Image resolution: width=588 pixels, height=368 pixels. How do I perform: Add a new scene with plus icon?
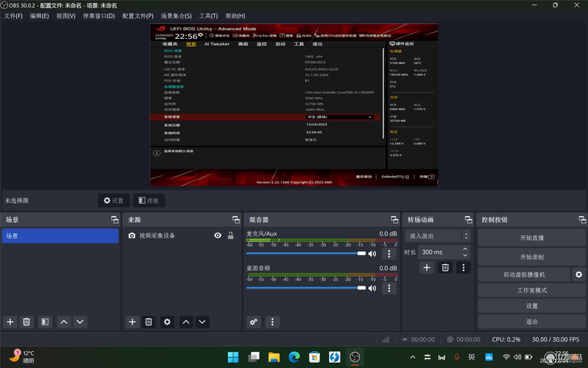pyautogui.click(x=10, y=322)
